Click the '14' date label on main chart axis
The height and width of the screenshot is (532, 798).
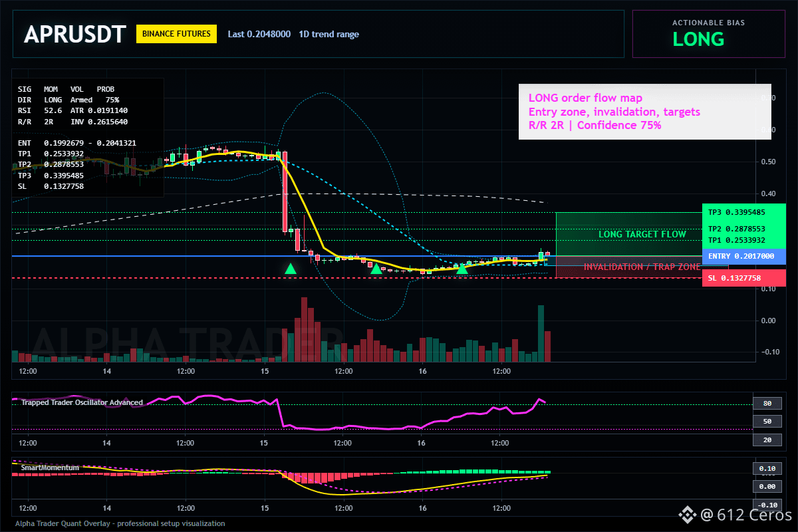106,371
